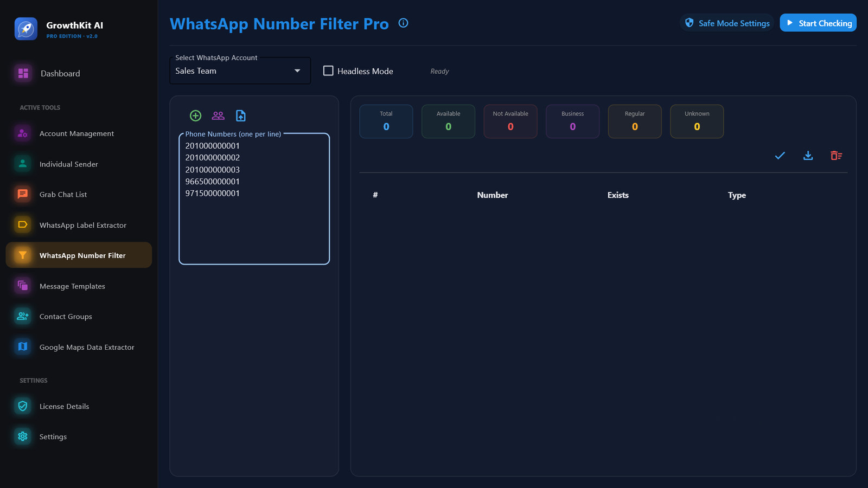
Task: Click the Account Management icon
Action: click(x=23, y=133)
